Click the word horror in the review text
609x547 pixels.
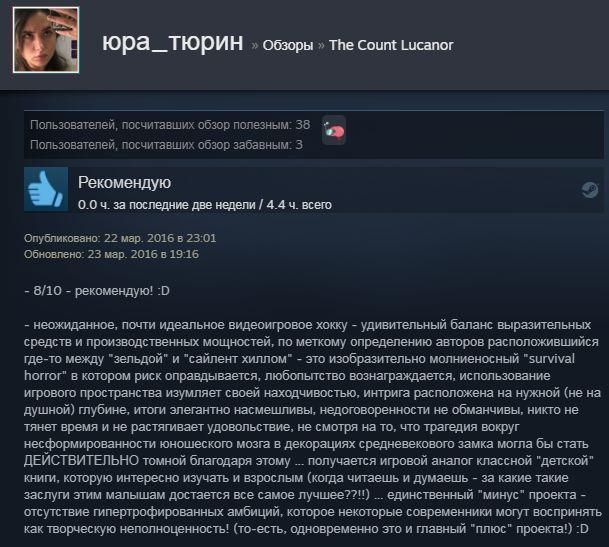click(x=43, y=376)
